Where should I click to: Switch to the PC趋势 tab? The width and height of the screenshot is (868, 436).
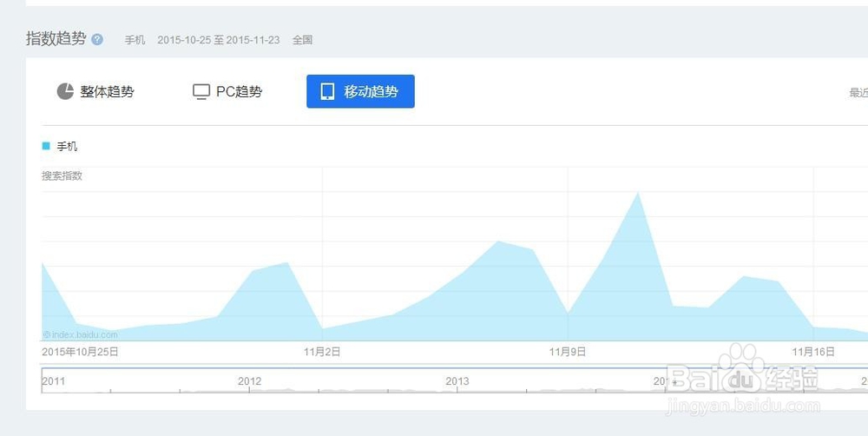click(227, 91)
